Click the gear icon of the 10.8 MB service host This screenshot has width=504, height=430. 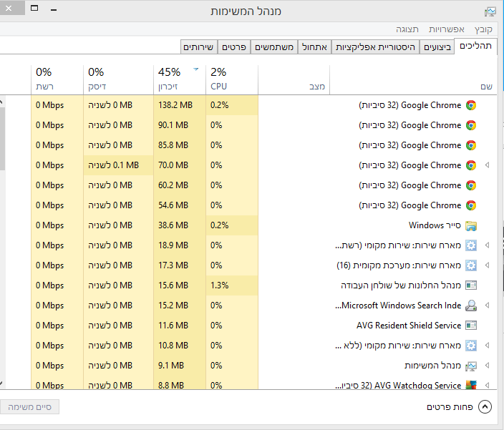tap(471, 346)
